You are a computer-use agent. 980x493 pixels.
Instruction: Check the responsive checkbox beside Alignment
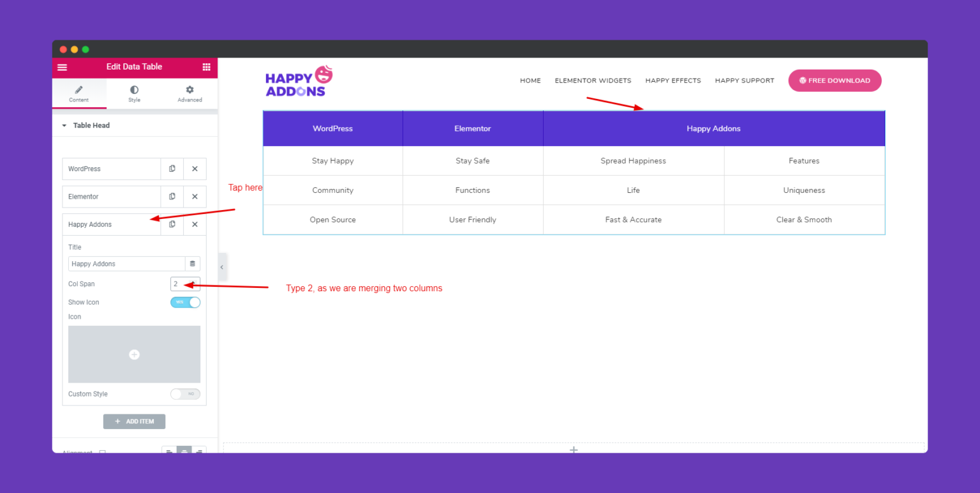pos(102,453)
